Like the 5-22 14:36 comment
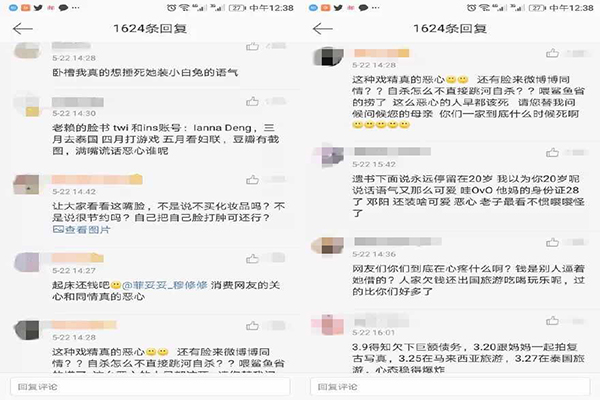The width and height of the screenshot is (600, 400). [x=552, y=242]
